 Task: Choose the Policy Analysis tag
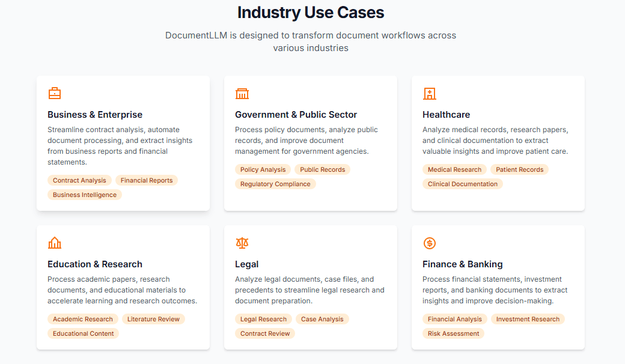click(263, 169)
